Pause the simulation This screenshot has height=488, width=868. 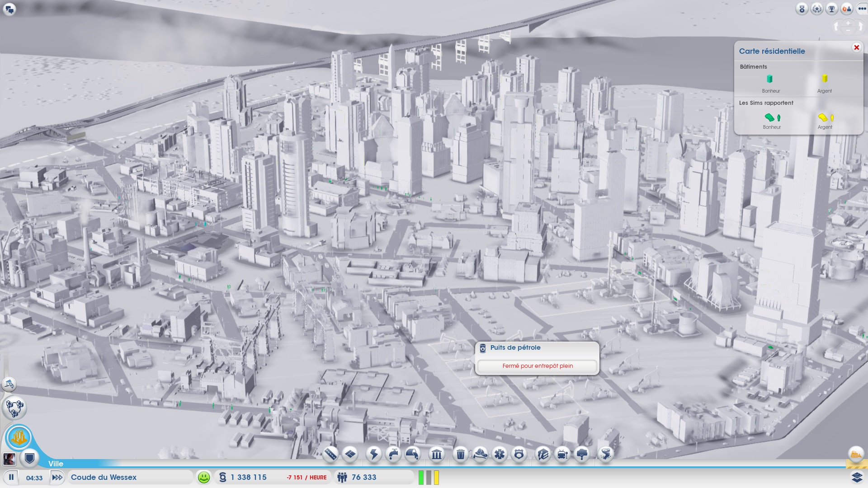(11, 477)
